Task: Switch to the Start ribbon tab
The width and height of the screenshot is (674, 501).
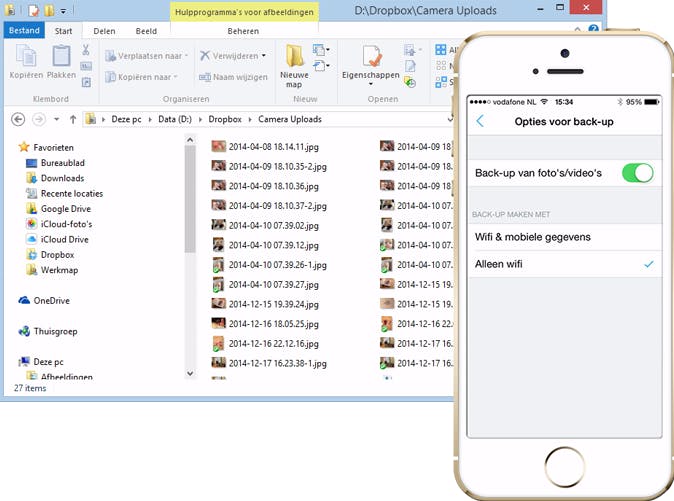Action: pos(63,31)
